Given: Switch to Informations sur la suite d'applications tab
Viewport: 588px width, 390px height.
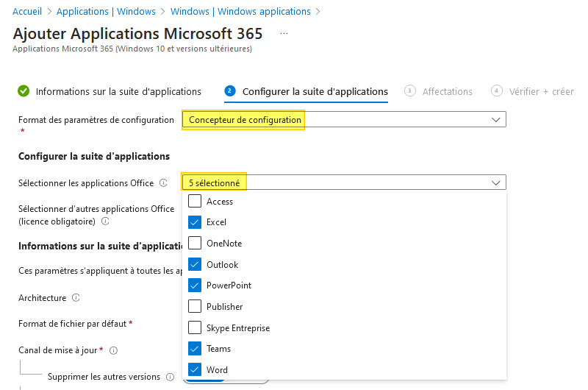Looking at the screenshot, I should coord(118,91).
